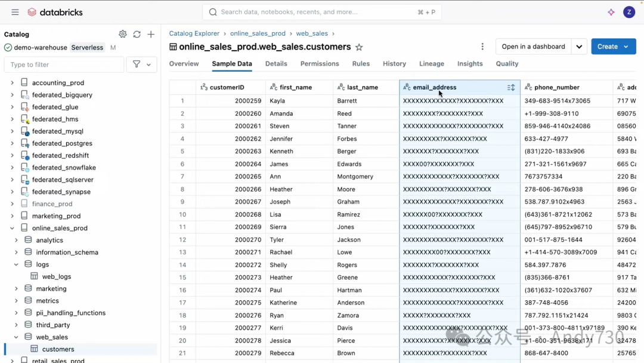This screenshot has width=644, height=363.
Task: Open the Details tab
Action: [x=276, y=64]
